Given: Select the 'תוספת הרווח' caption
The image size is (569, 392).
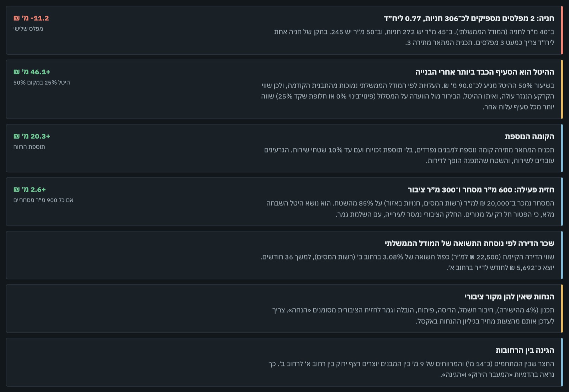Looking at the screenshot, I should tap(29, 147).
